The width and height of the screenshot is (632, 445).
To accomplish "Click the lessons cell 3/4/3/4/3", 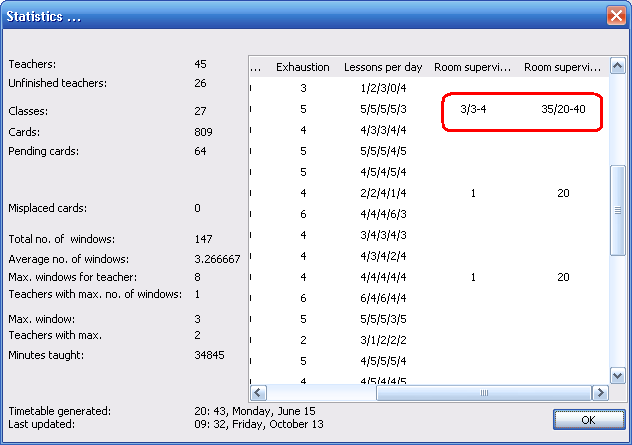I will click(383, 235).
